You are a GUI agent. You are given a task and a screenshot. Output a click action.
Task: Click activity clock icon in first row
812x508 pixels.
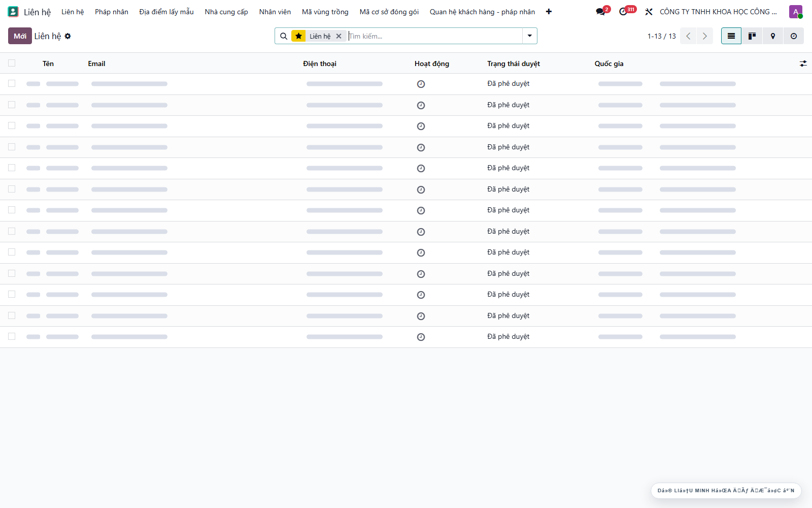(421, 84)
